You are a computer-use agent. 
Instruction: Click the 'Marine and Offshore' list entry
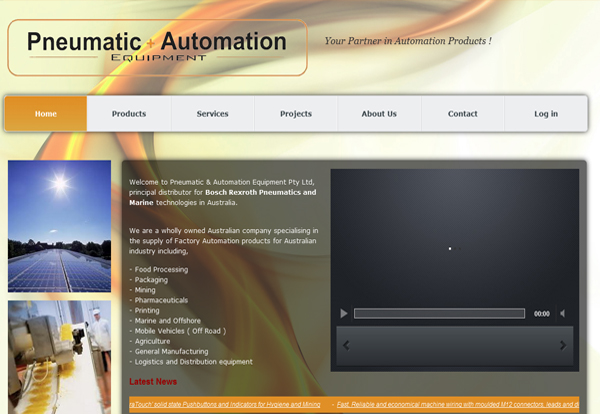(x=167, y=321)
